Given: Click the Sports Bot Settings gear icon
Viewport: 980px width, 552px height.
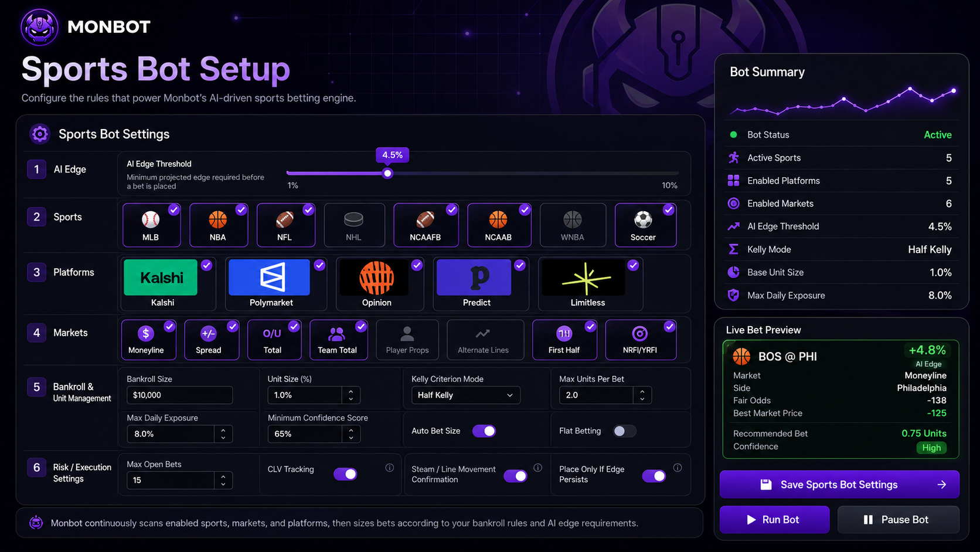Looking at the screenshot, I should [40, 134].
